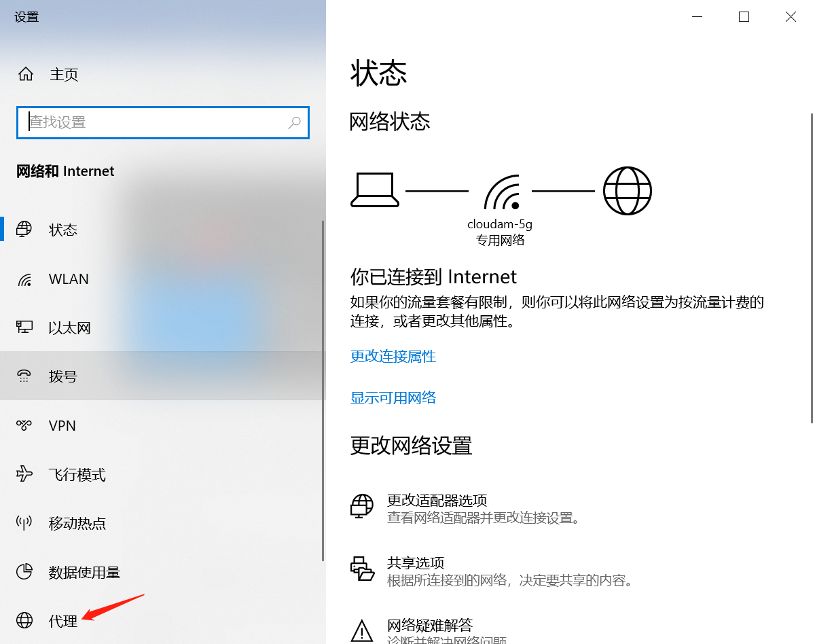This screenshot has width=815, height=644.
Task: Click the VPN icon
Action: (x=24, y=425)
